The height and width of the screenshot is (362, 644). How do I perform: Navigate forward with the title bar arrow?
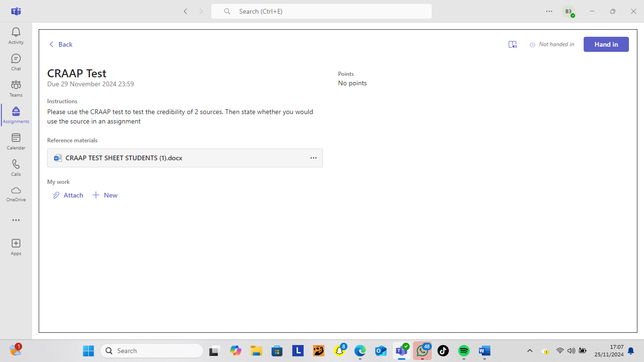coord(201,11)
